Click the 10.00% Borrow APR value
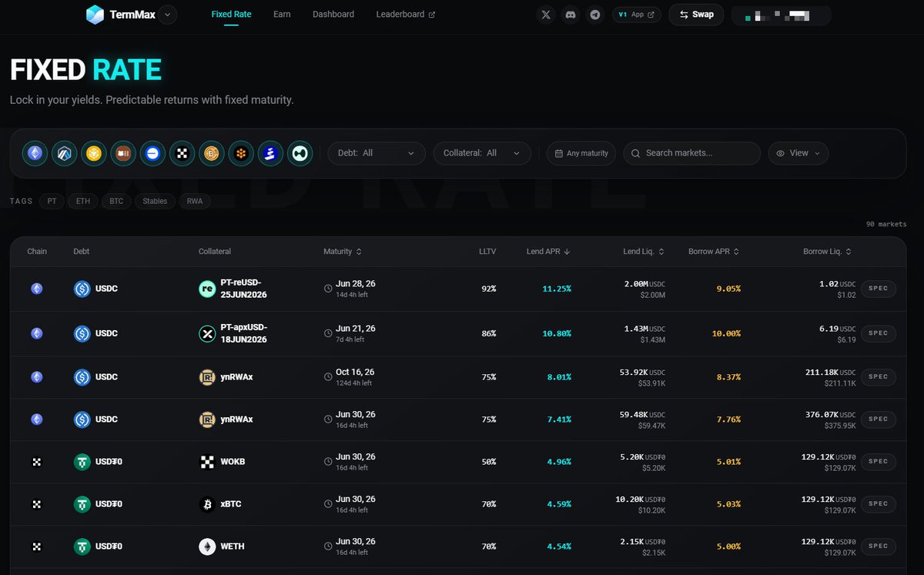 click(725, 334)
